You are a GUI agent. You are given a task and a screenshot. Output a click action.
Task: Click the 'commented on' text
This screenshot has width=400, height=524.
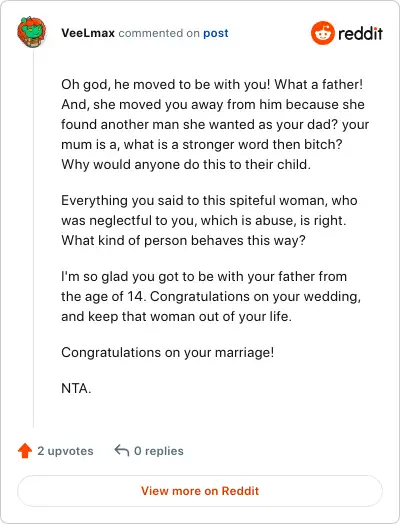(x=159, y=33)
